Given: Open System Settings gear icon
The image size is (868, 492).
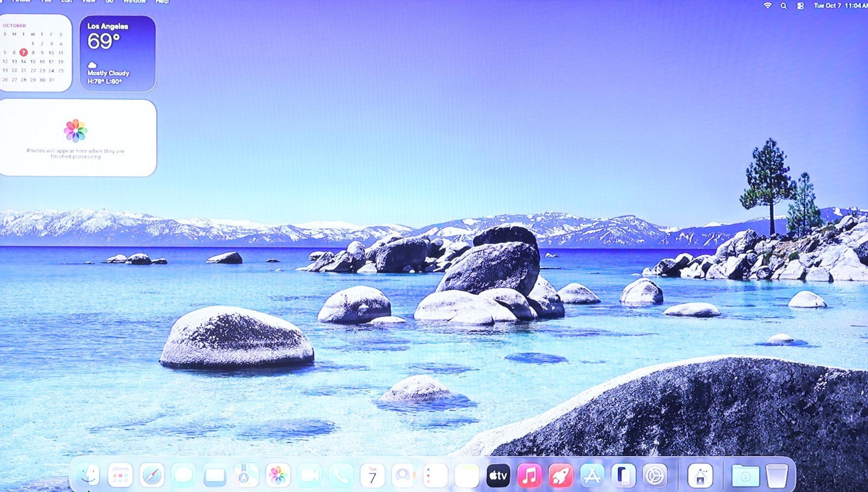Looking at the screenshot, I should point(655,476).
